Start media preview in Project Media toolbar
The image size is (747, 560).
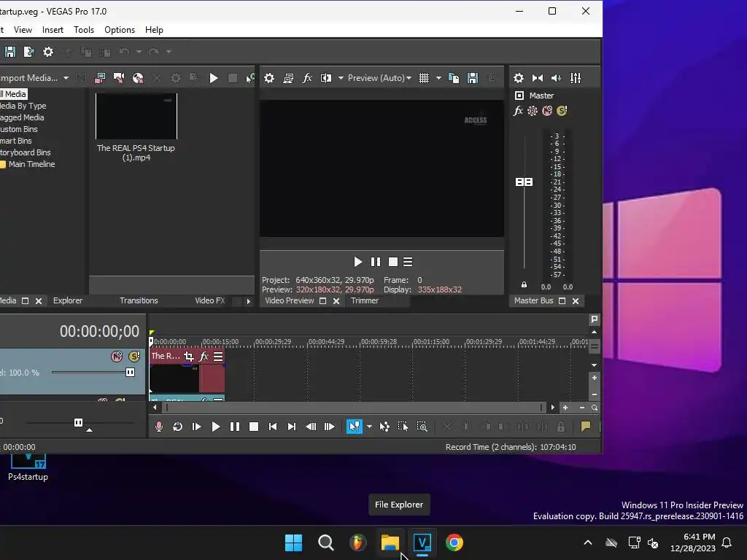click(x=214, y=78)
